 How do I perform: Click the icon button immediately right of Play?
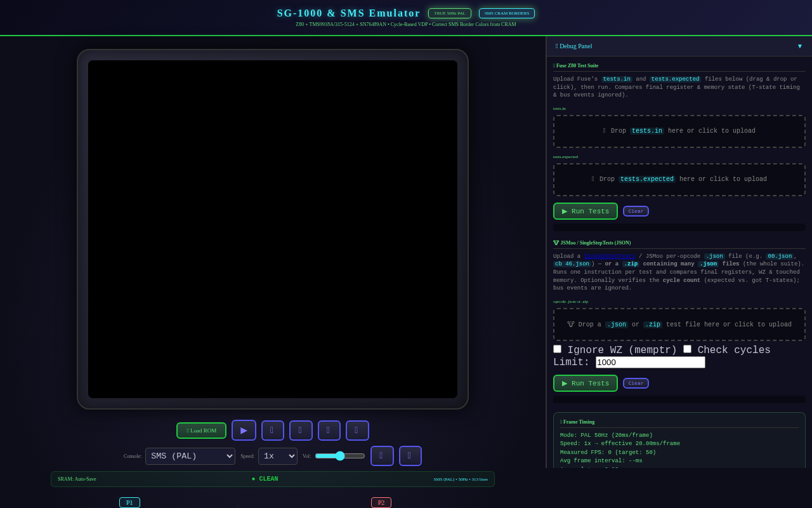[x=273, y=431]
